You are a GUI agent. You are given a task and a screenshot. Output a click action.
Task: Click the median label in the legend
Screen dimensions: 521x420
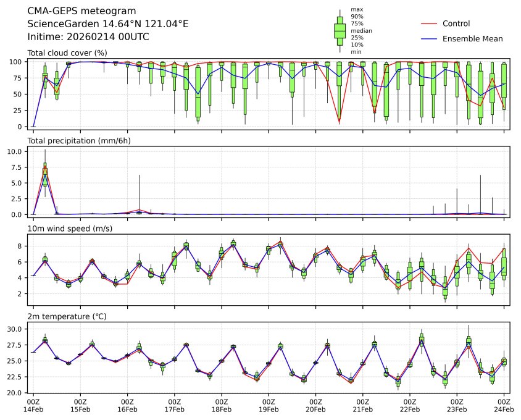361,30
